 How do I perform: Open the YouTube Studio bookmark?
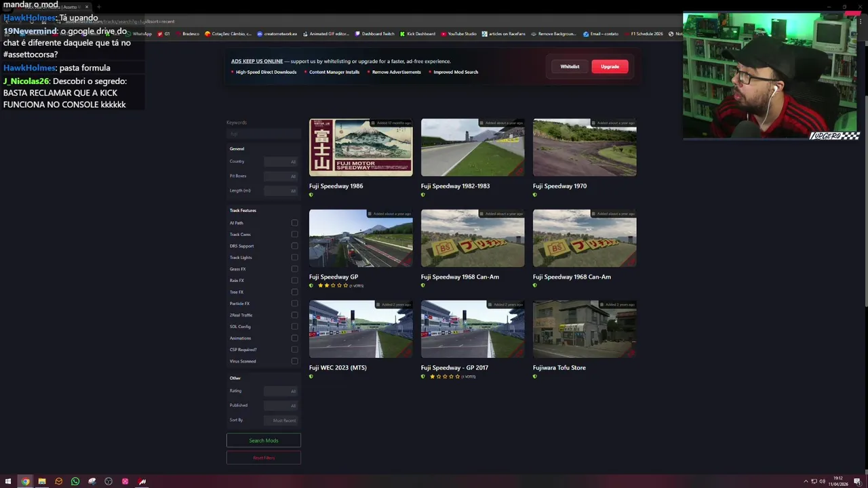tap(458, 34)
